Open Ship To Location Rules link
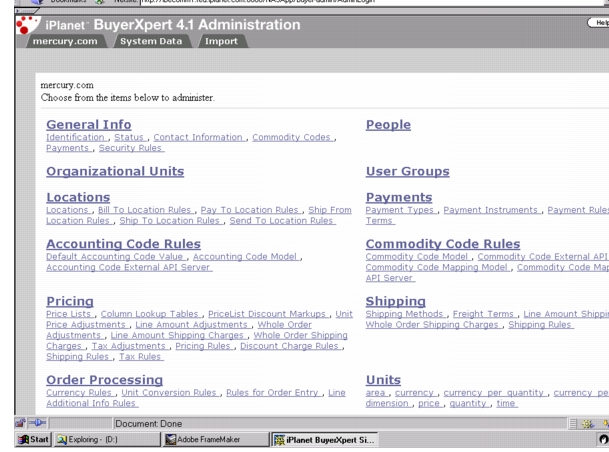Image resolution: width=609 pixels, height=452 pixels. 169,221
